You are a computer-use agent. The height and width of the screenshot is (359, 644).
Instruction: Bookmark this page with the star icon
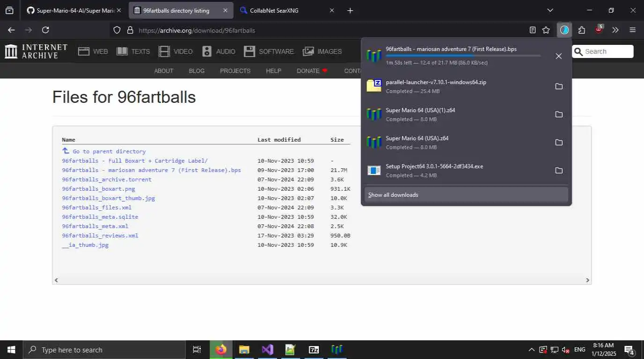[x=546, y=30]
